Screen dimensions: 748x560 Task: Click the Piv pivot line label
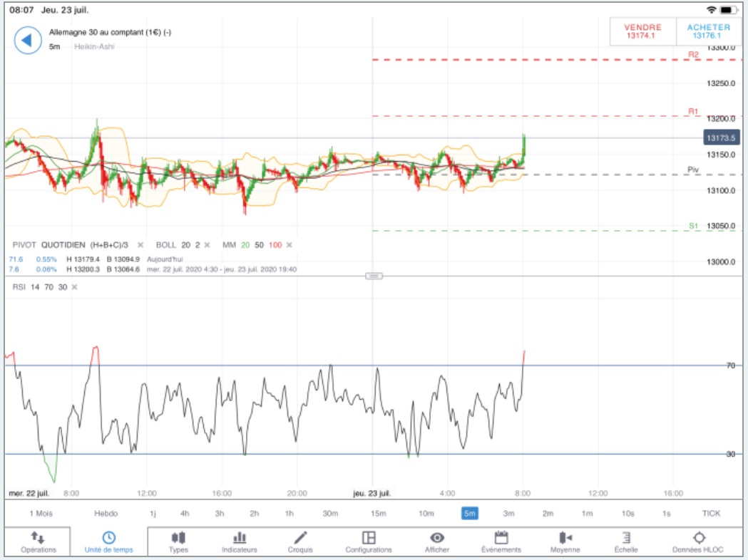coord(692,170)
